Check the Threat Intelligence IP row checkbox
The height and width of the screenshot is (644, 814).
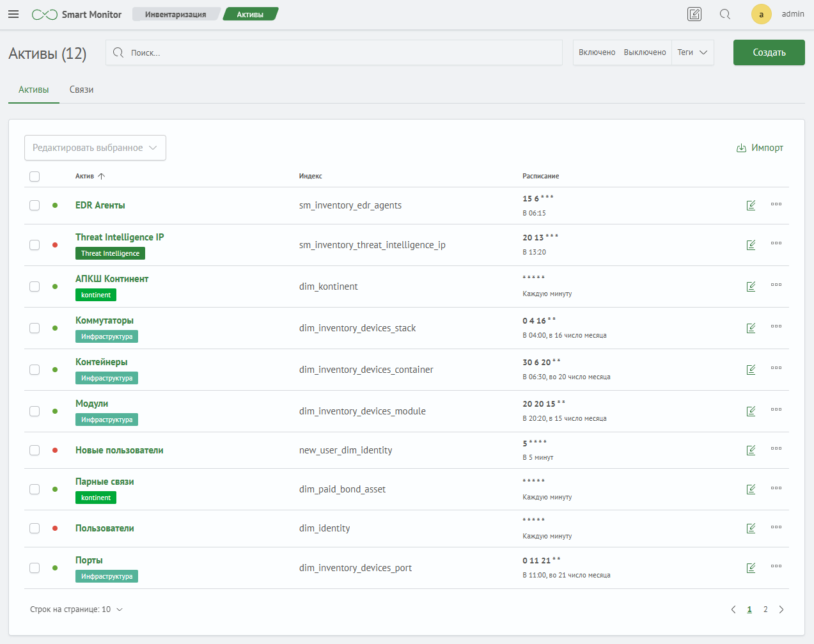coord(35,245)
